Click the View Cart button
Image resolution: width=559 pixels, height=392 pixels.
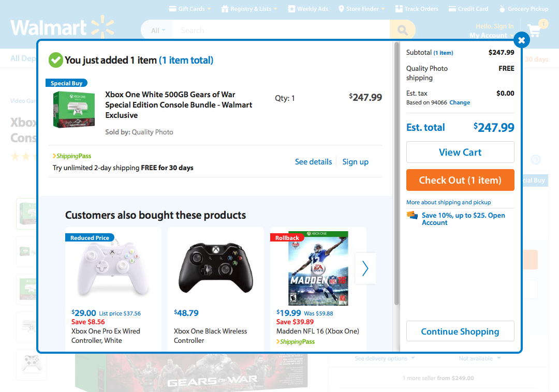460,153
